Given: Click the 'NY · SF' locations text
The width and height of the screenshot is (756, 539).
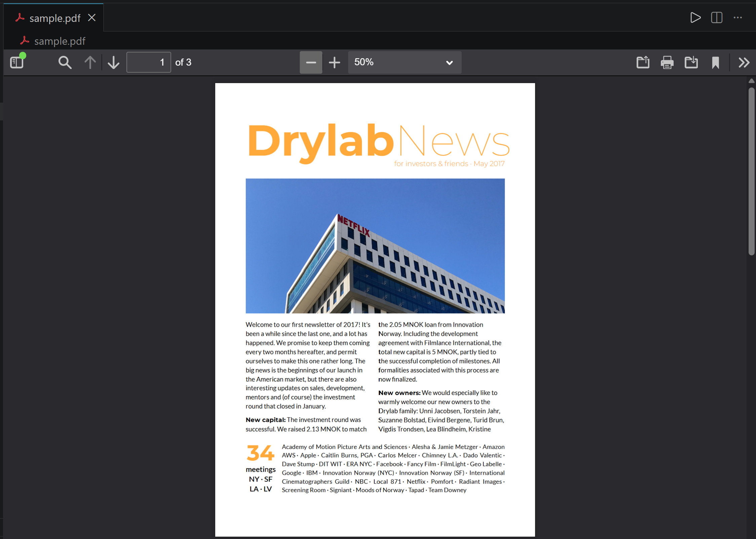Looking at the screenshot, I should coord(261,479).
